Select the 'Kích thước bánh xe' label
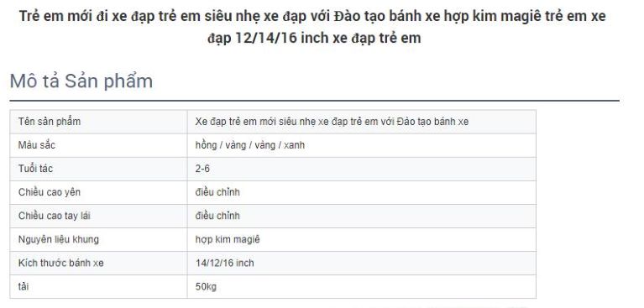This screenshot has height=308, width=644. [60, 263]
